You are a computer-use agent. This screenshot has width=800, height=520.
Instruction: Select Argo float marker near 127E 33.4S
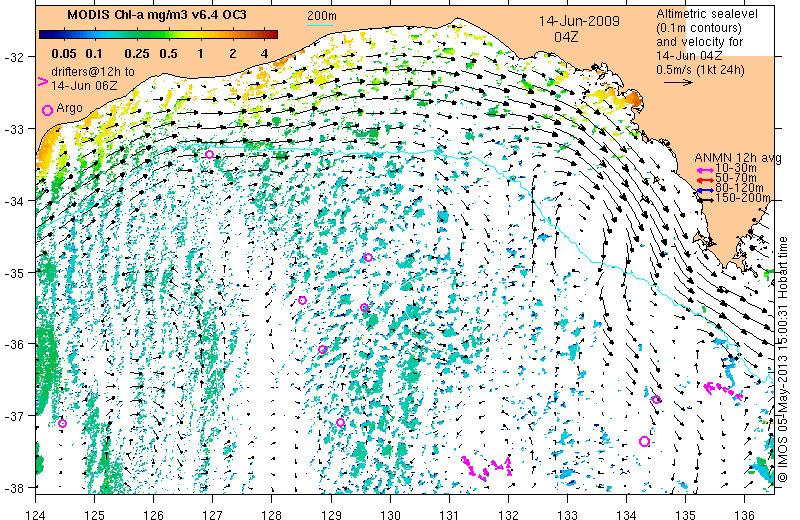[209, 155]
